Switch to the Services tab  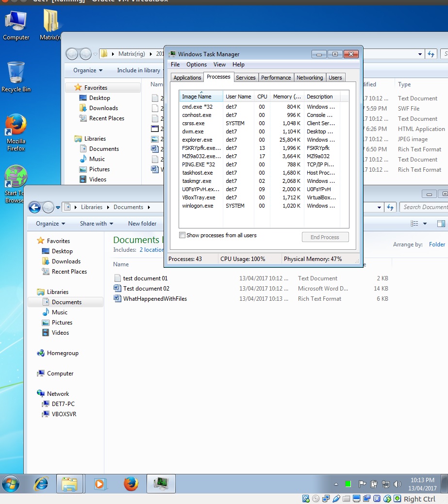pyautogui.click(x=246, y=78)
